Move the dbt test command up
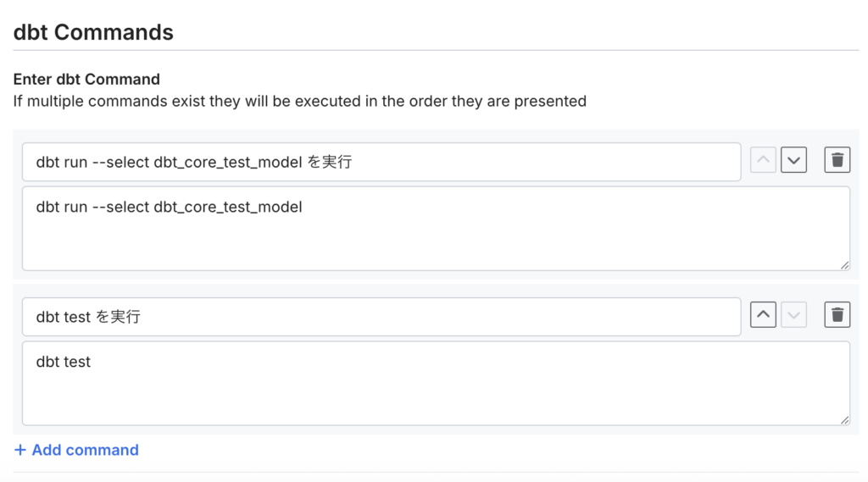 click(x=763, y=315)
